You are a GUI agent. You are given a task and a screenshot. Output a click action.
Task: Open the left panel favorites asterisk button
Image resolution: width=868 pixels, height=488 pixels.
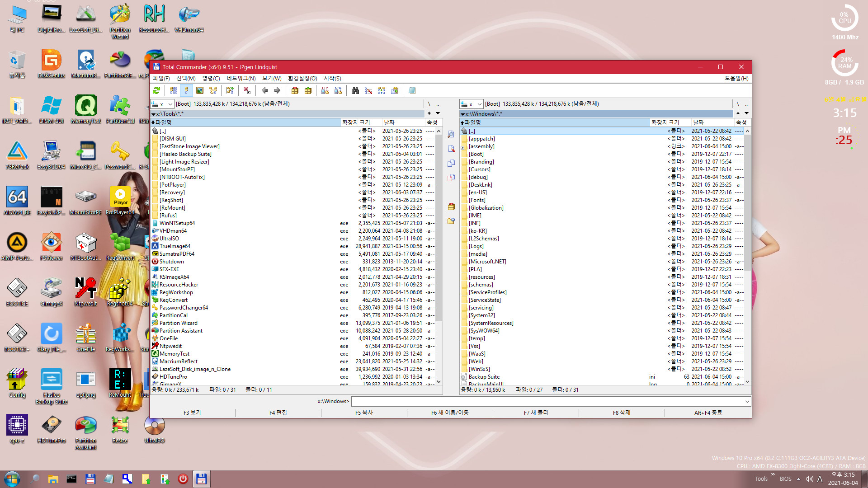(x=429, y=113)
